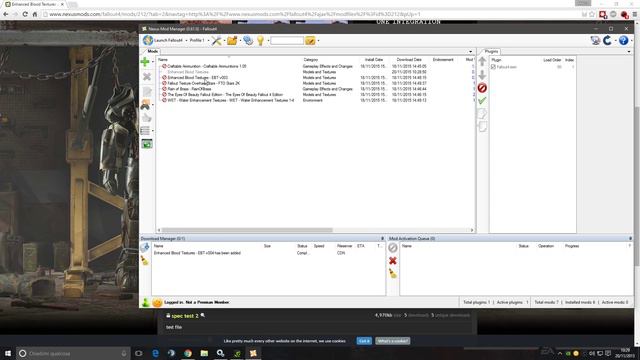Select the Fallout Texture Overhaul Stars row
The image size is (640, 360).
316,83
